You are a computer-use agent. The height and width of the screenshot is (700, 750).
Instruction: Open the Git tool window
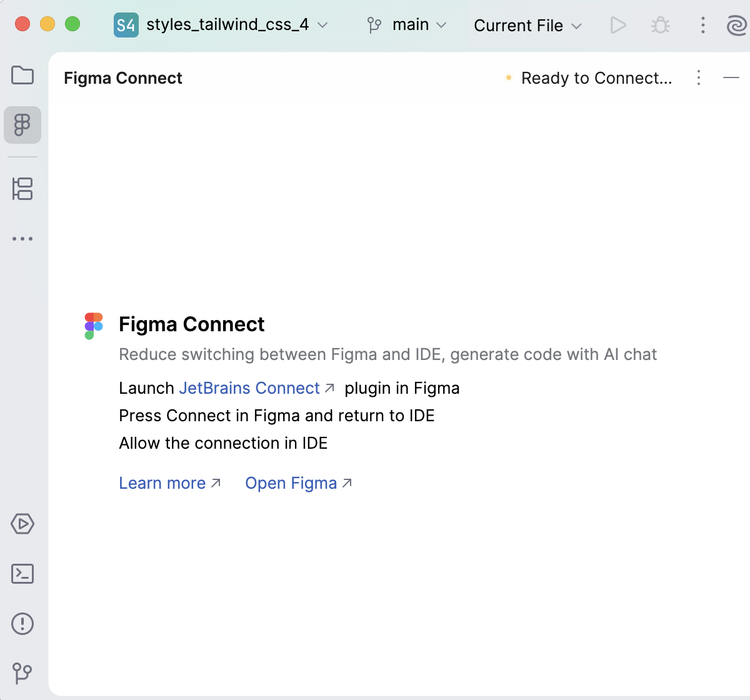pos(22,673)
